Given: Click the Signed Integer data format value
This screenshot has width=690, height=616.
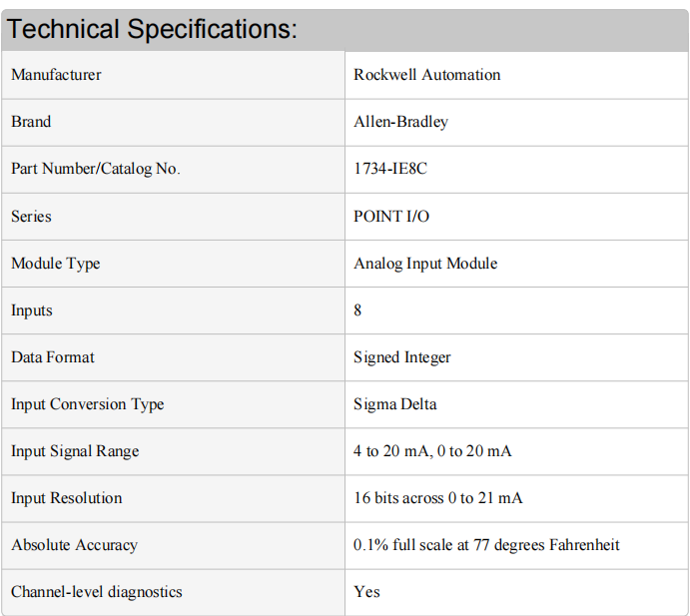Looking at the screenshot, I should 402,357.
